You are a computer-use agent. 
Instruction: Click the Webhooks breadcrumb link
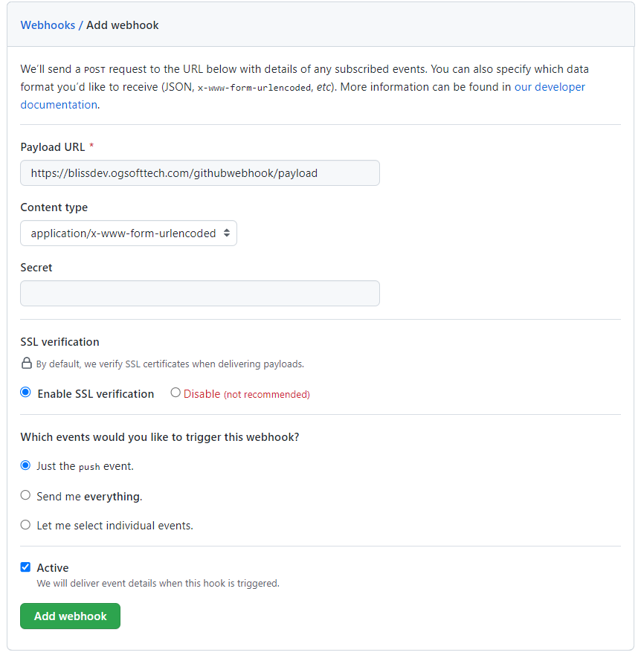(x=48, y=25)
